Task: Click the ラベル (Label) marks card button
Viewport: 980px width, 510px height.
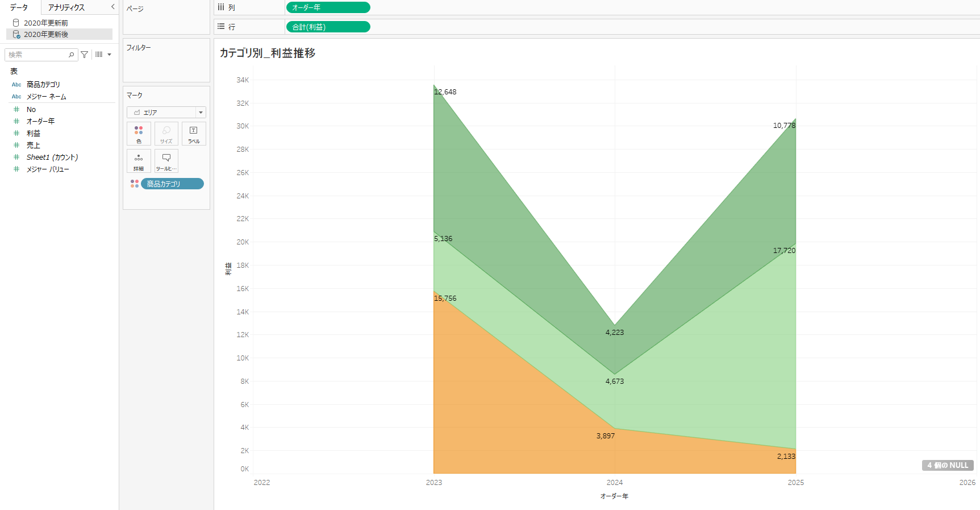Action: point(194,134)
